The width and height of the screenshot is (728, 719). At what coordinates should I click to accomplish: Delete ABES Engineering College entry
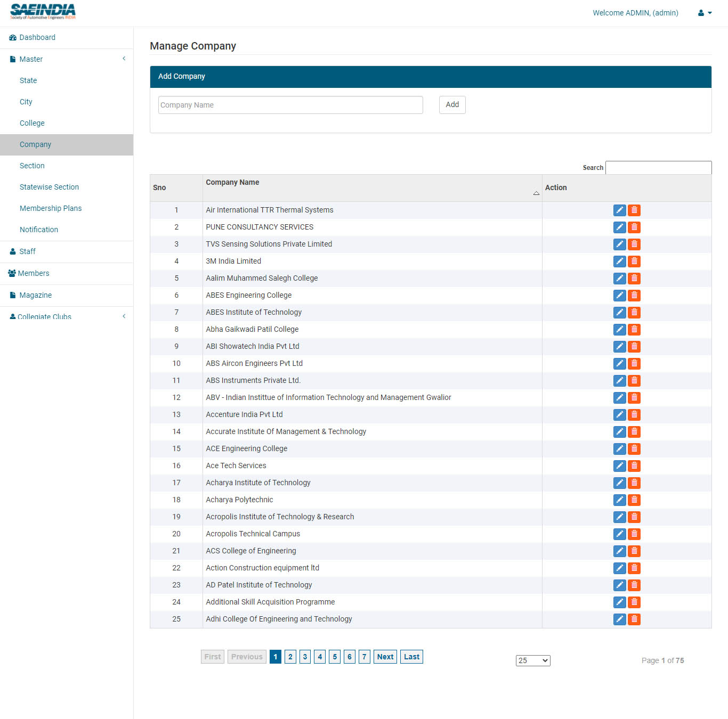tap(634, 295)
